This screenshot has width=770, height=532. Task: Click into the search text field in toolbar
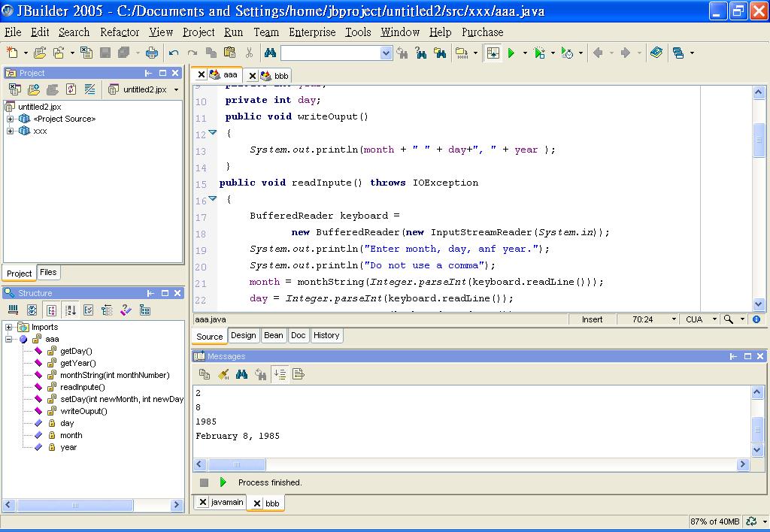tap(331, 53)
